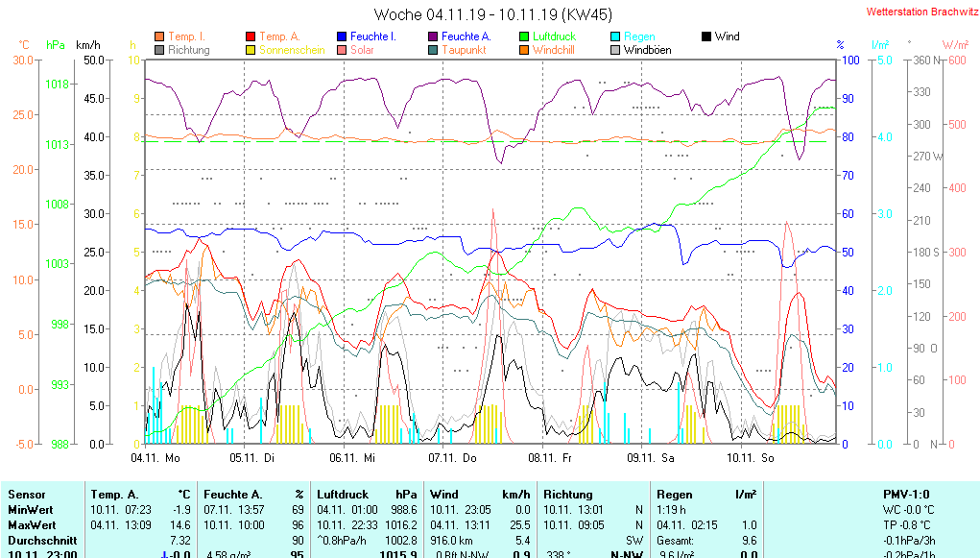Click the pink Solar legend square

point(342,50)
